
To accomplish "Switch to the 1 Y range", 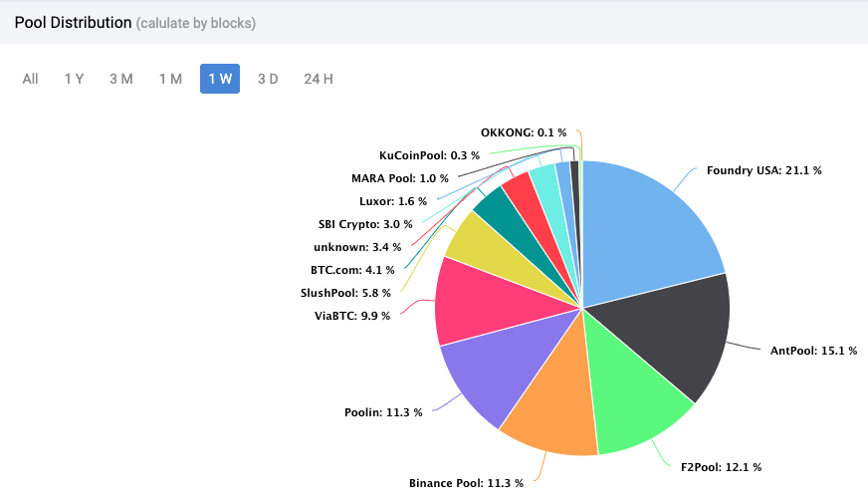I will tap(74, 79).
